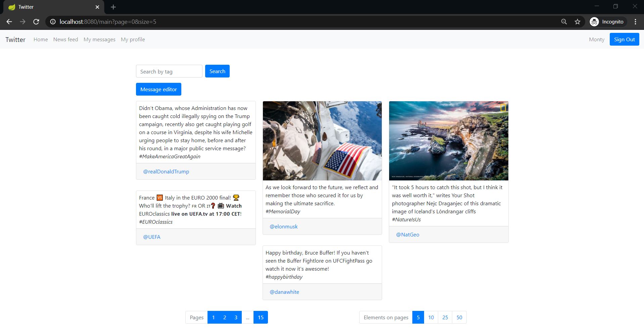Open a new browser tab with the plus icon

(113, 7)
